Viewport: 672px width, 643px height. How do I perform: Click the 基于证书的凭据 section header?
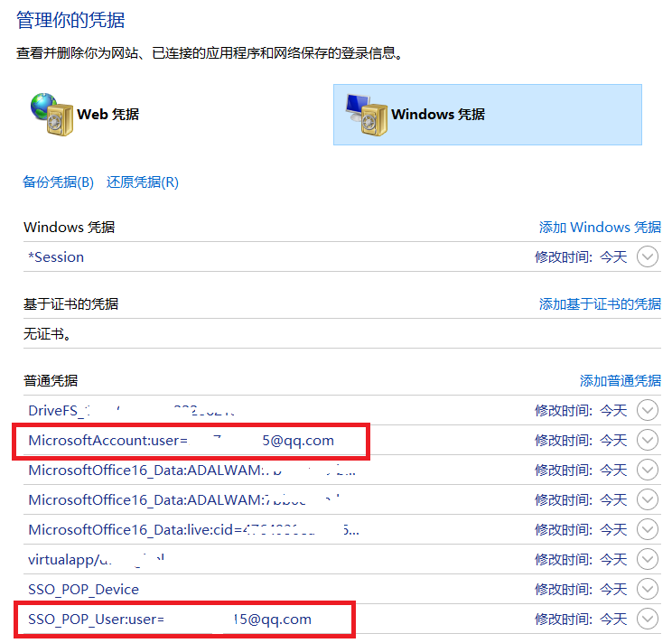(x=70, y=303)
